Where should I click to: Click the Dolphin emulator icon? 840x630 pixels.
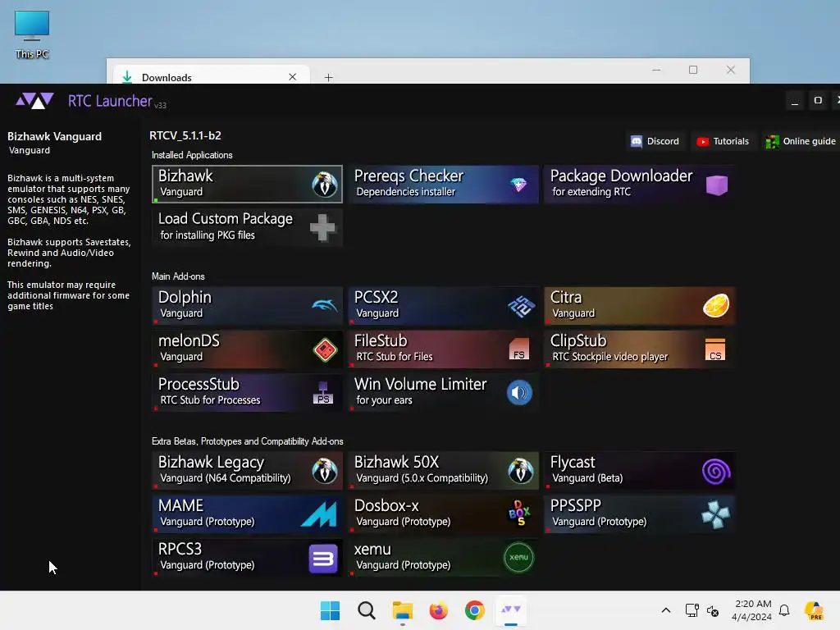point(325,305)
